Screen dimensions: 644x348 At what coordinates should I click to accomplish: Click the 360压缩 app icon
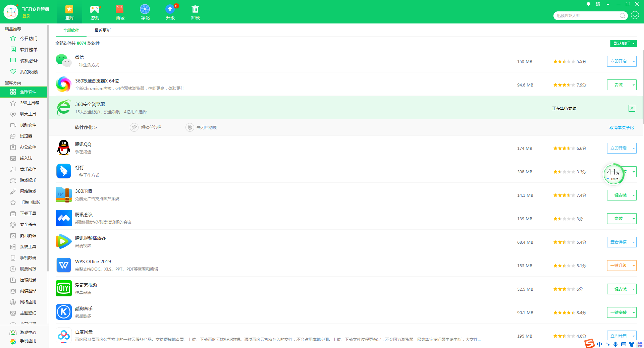point(63,194)
